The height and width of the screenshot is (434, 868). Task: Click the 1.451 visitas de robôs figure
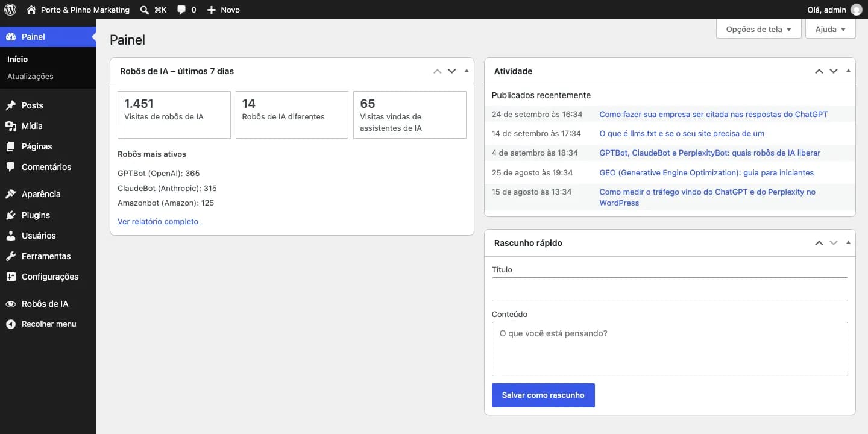139,104
